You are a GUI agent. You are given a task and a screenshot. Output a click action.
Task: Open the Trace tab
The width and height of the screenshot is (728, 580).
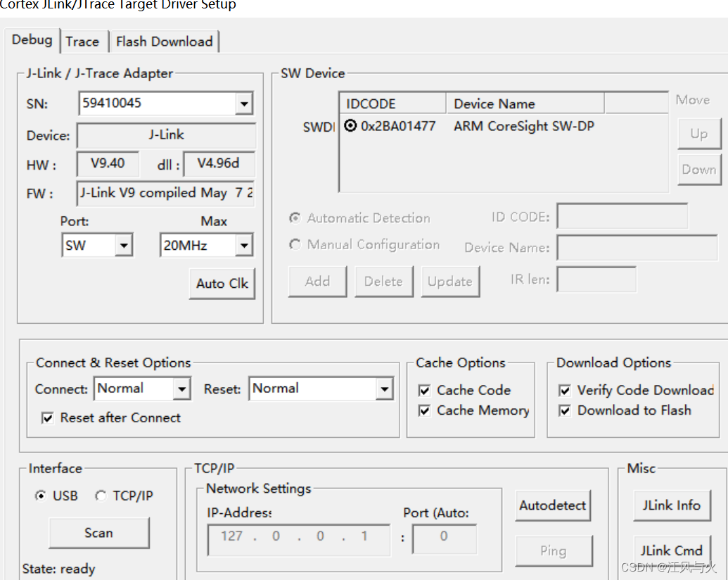82,42
